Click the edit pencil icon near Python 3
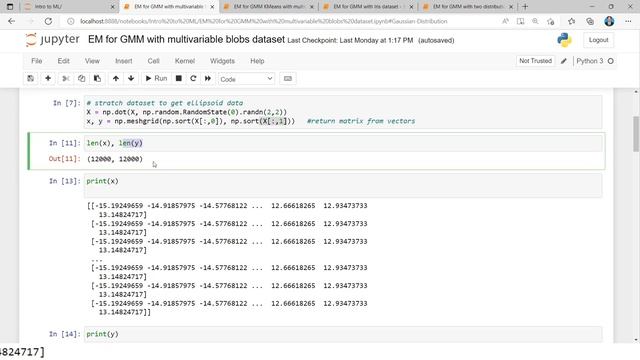Screen dimensions: 640x360 [x=564, y=61]
